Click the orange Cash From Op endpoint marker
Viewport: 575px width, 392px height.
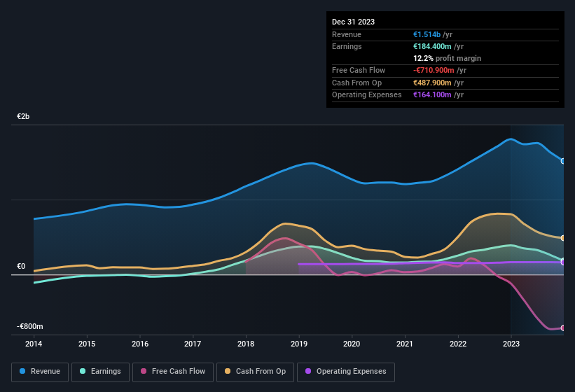(563, 238)
